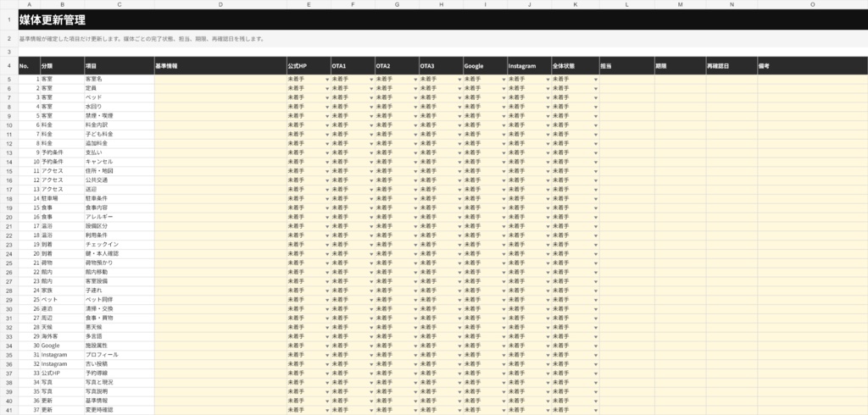
Task: Click the 基準情報 input cell for 送迎 row
Action: pyautogui.click(x=220, y=189)
